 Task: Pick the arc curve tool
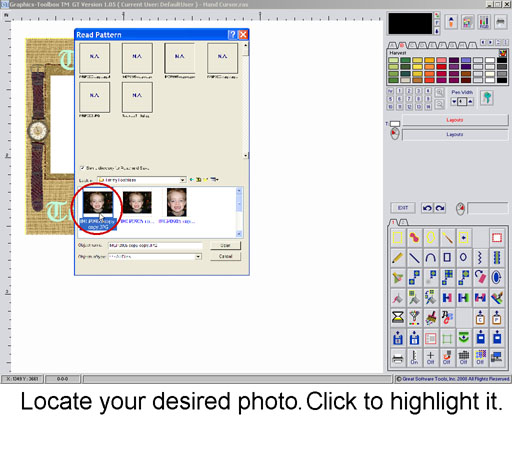pos(430,258)
